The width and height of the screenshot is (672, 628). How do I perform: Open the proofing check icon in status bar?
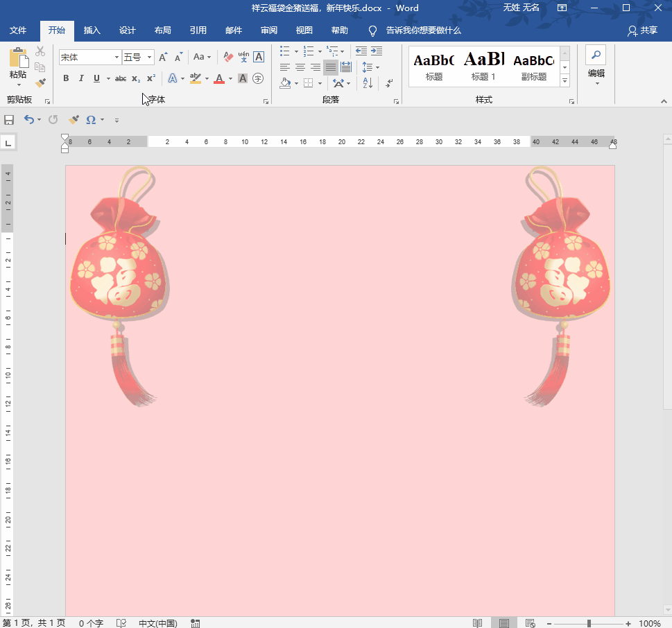pyautogui.click(x=121, y=623)
